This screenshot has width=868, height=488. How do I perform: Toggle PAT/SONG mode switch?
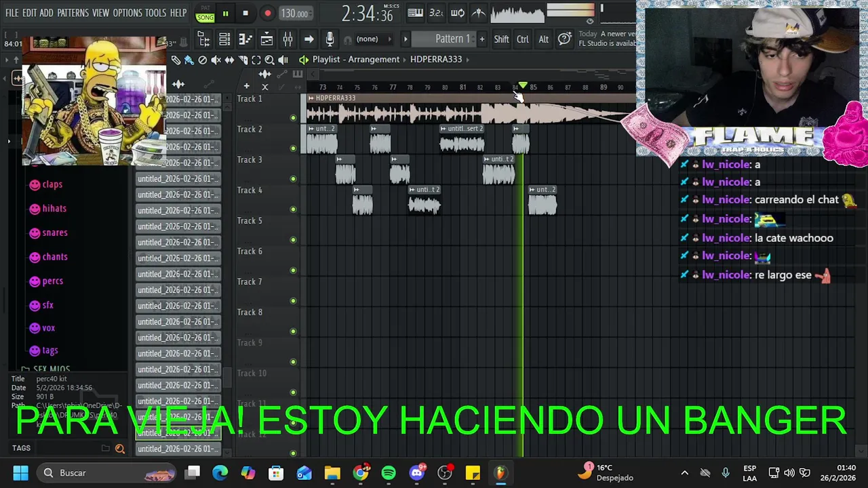tap(205, 14)
